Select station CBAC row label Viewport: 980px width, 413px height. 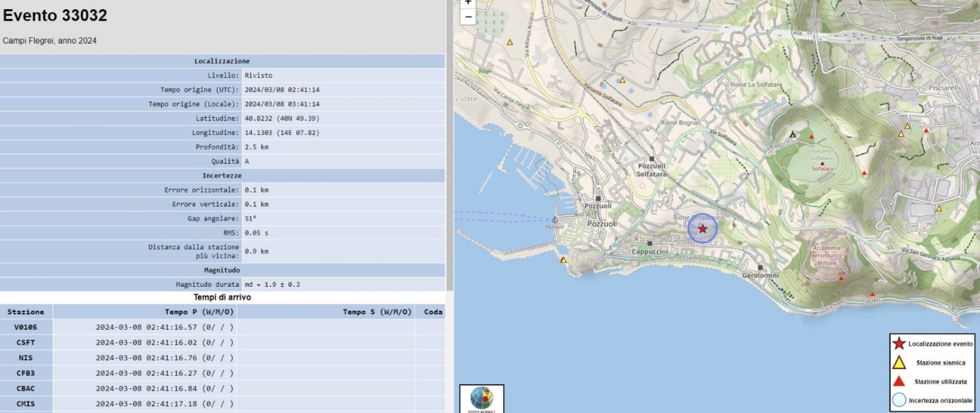pos(26,388)
